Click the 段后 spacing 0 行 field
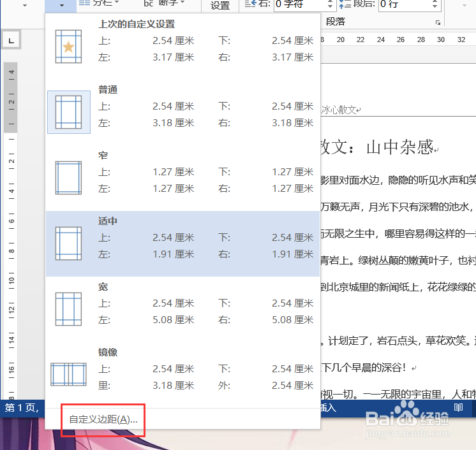The height and width of the screenshot is (450, 476). (x=405, y=5)
